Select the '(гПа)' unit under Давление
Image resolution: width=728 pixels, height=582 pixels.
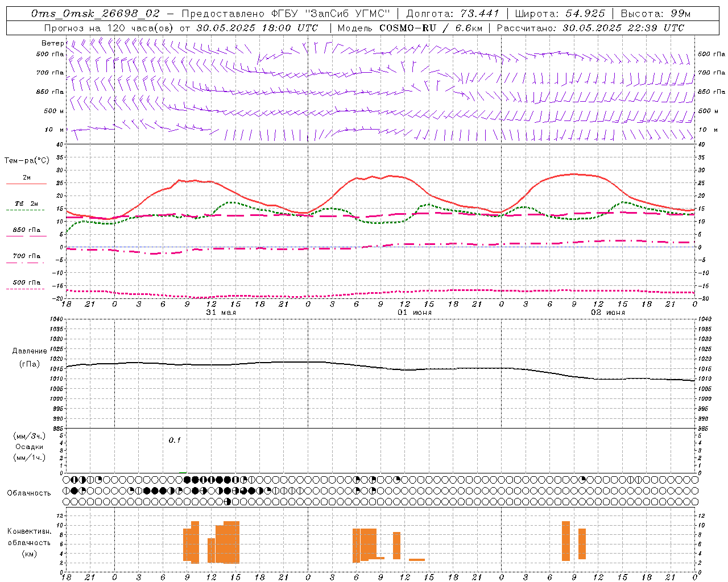point(30,364)
